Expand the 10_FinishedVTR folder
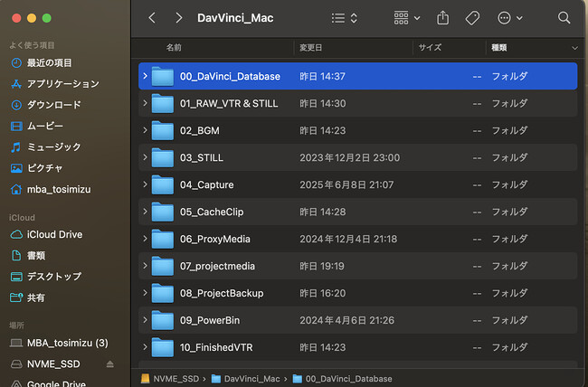The width and height of the screenshot is (588, 387). (145, 347)
